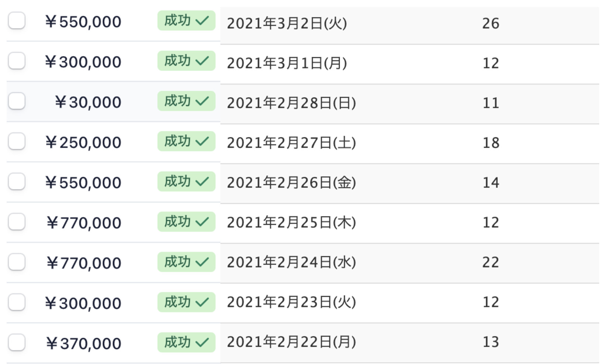Open the ¥300,000 amount on 2021年3月1日
The width and height of the screenshot is (604, 364).
[83, 62]
